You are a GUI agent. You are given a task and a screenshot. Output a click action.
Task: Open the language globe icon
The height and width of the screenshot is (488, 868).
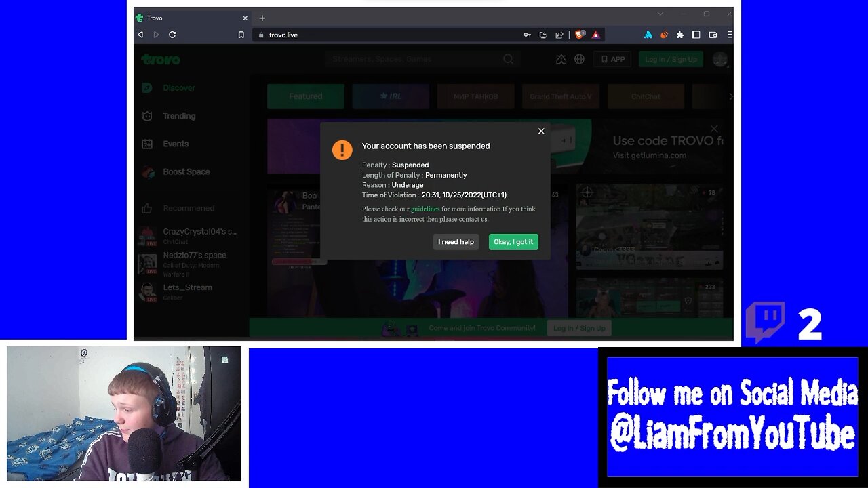point(579,59)
